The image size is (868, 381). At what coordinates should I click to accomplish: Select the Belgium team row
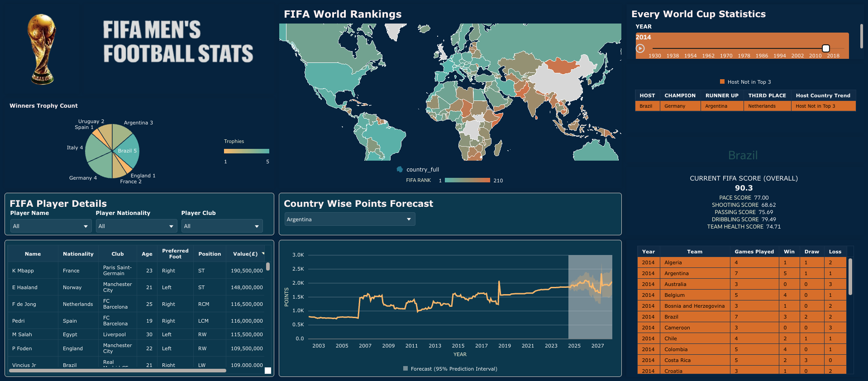pos(741,295)
